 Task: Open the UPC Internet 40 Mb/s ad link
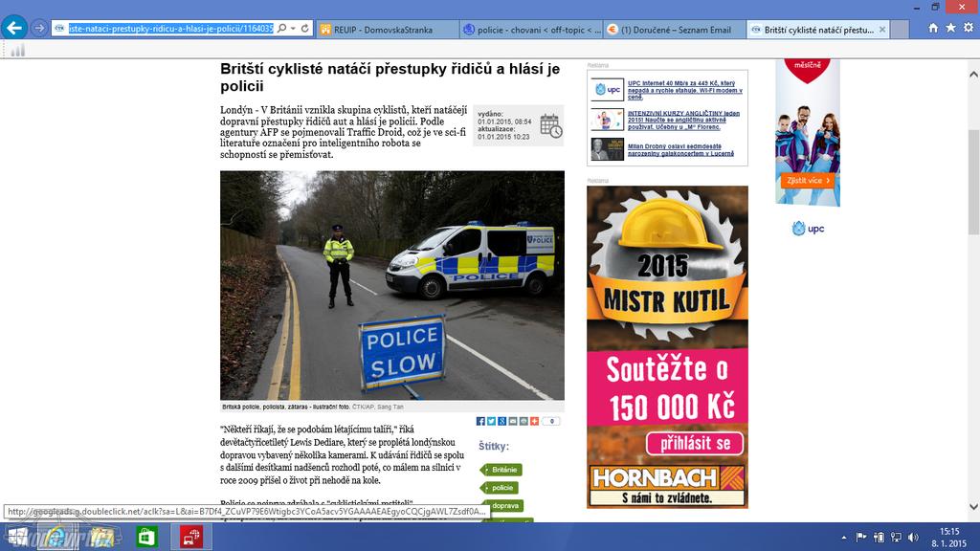tap(685, 90)
